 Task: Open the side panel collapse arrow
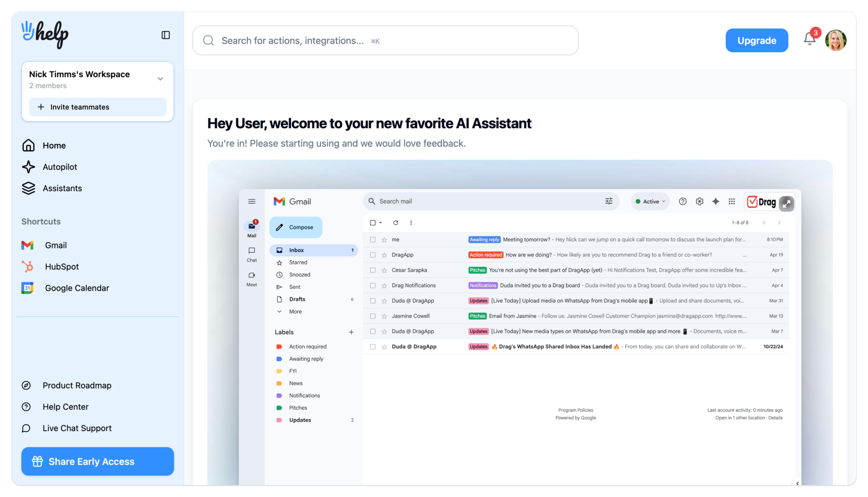[x=797, y=483]
